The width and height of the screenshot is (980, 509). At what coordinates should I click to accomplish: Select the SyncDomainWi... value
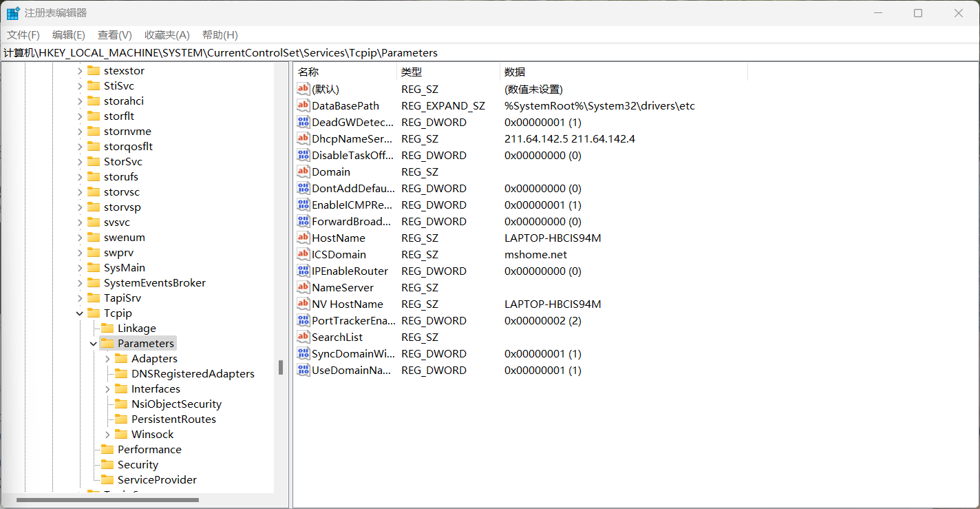tap(353, 353)
